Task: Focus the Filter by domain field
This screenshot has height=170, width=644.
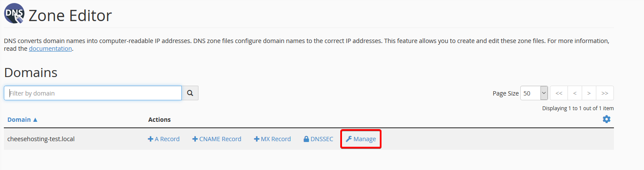Action: (93, 93)
